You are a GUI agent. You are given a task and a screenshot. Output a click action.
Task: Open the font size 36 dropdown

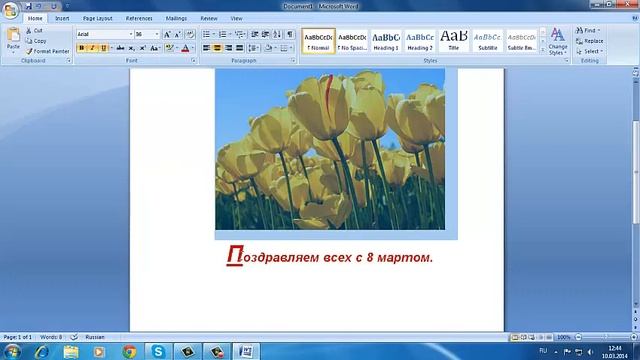click(x=157, y=34)
